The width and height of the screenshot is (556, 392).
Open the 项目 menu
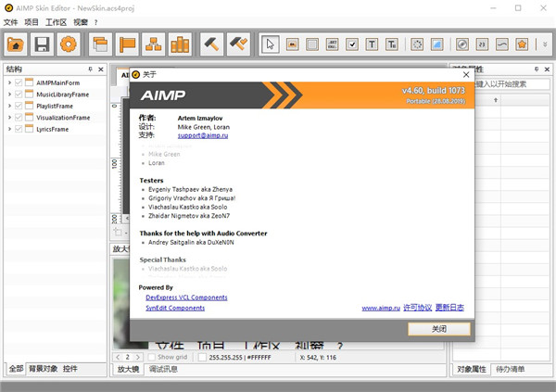pyautogui.click(x=32, y=22)
